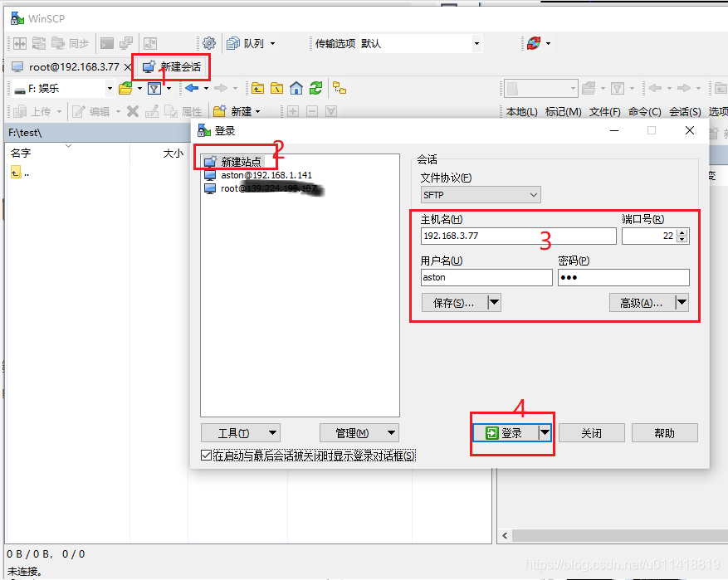Refresh the local panel with green arrows icon
The width and height of the screenshot is (728, 580).
coord(315,88)
